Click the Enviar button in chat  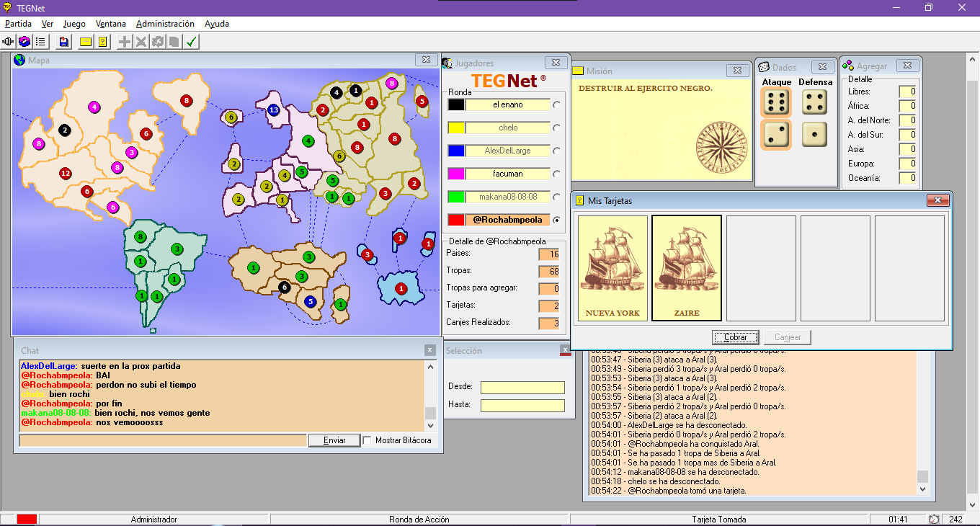point(334,440)
